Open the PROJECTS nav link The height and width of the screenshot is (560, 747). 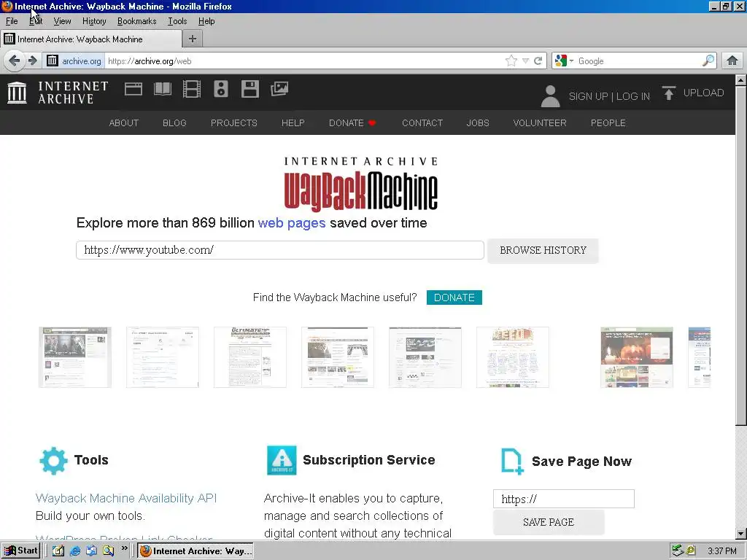[234, 122]
